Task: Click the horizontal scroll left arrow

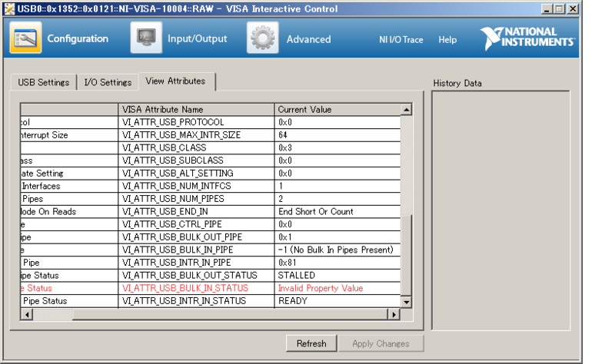Action: coord(27,314)
